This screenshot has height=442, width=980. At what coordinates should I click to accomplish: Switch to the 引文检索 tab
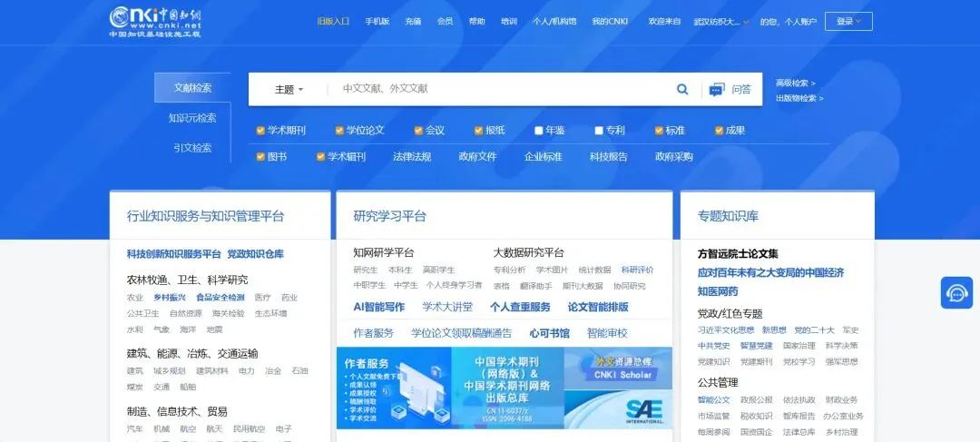tap(192, 148)
